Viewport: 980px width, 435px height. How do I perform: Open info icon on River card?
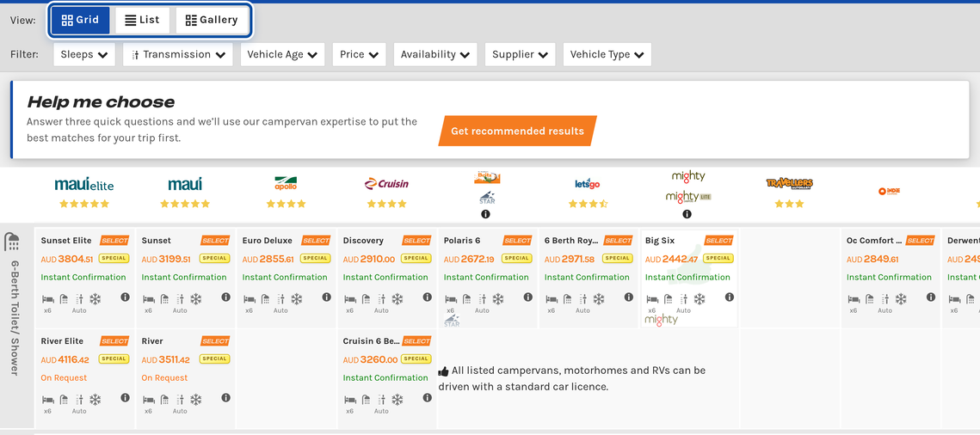coord(225,397)
